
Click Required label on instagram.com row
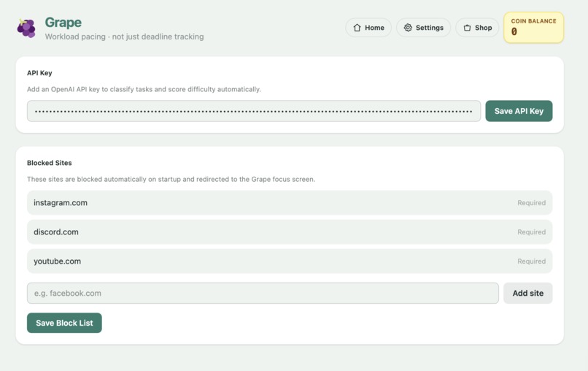point(531,203)
